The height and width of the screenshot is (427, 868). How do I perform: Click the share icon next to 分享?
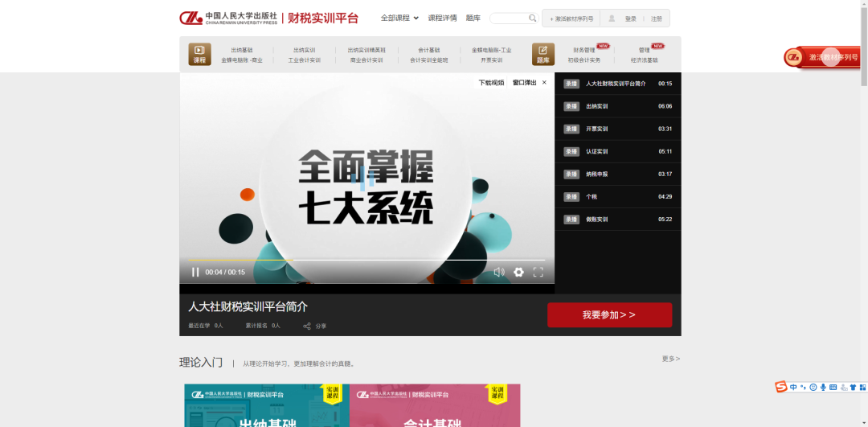pyautogui.click(x=307, y=326)
